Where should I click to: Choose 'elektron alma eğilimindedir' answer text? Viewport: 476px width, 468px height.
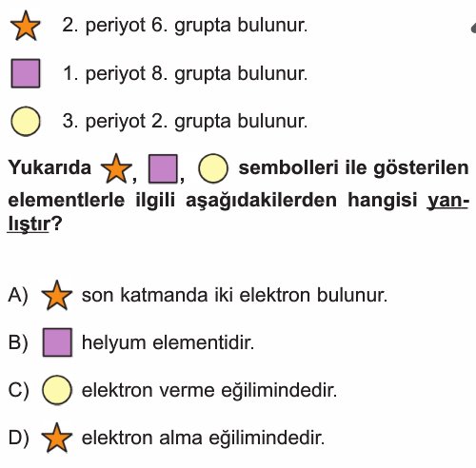tap(203, 438)
